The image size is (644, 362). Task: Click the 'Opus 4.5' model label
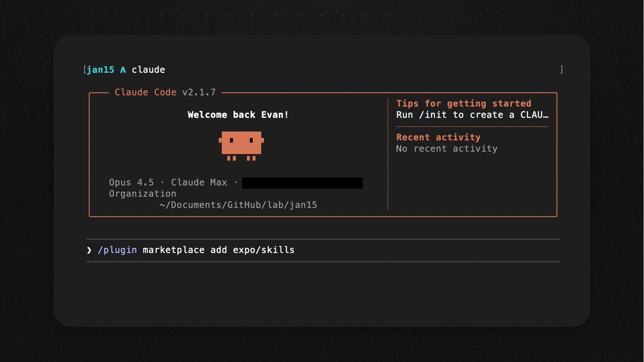coord(131,183)
